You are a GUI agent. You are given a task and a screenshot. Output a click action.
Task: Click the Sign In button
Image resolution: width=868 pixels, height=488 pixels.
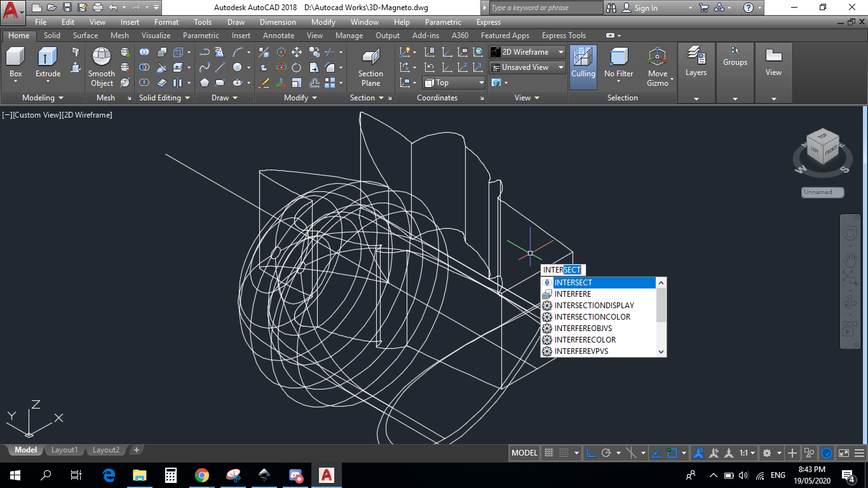click(640, 8)
